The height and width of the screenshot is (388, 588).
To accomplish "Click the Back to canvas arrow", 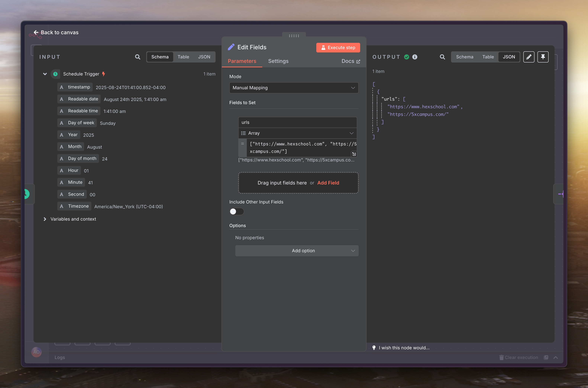I will [36, 32].
